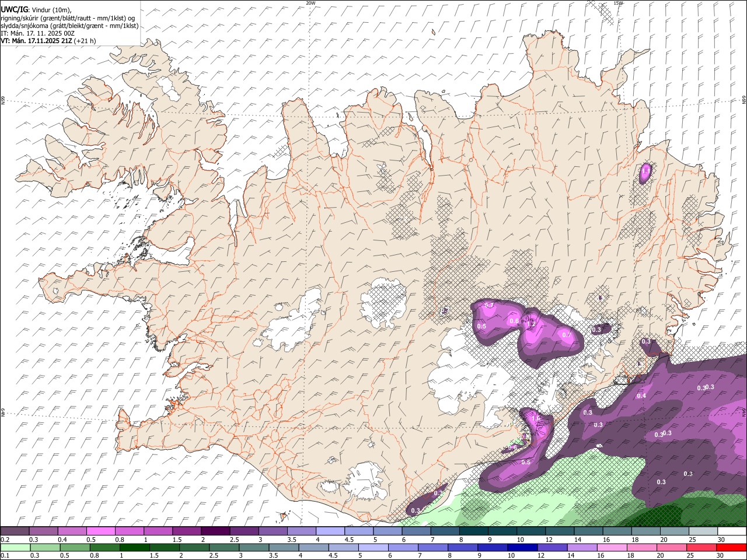This screenshot has width=747, height=560.
Task: Click the small purple snowfall patch in northeast Iceland
Action: 645,173
